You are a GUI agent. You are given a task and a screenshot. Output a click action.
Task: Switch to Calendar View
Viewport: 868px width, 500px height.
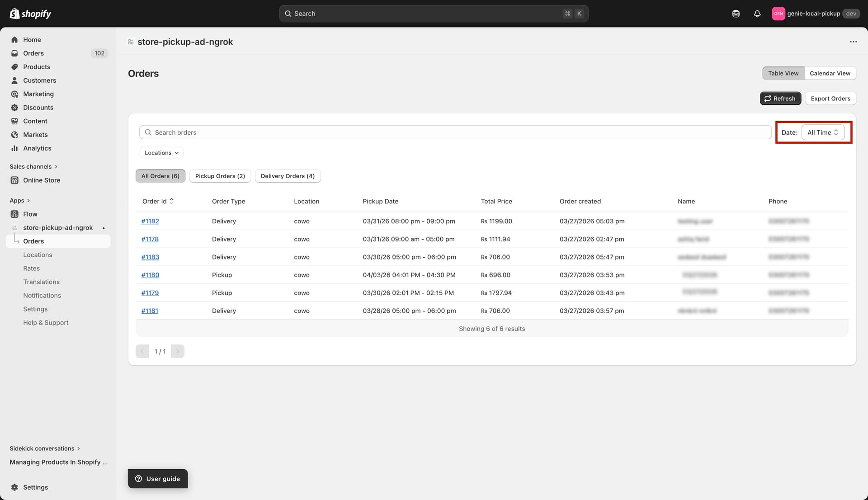[x=830, y=73]
